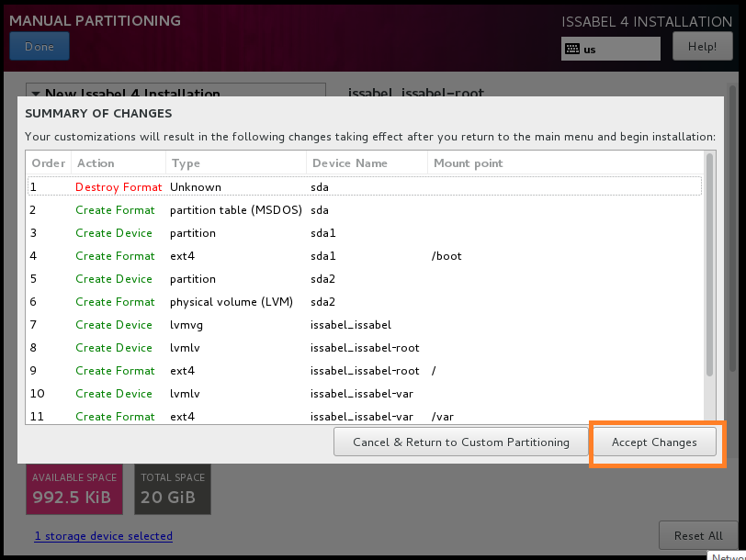Image resolution: width=746 pixels, height=560 pixels.
Task: Sort by the Order column header
Action: pyautogui.click(x=49, y=163)
